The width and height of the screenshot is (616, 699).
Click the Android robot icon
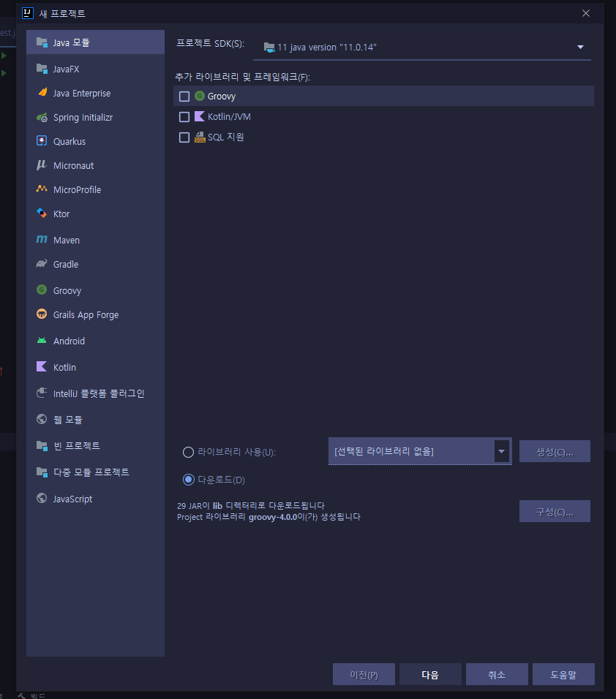pyautogui.click(x=42, y=341)
